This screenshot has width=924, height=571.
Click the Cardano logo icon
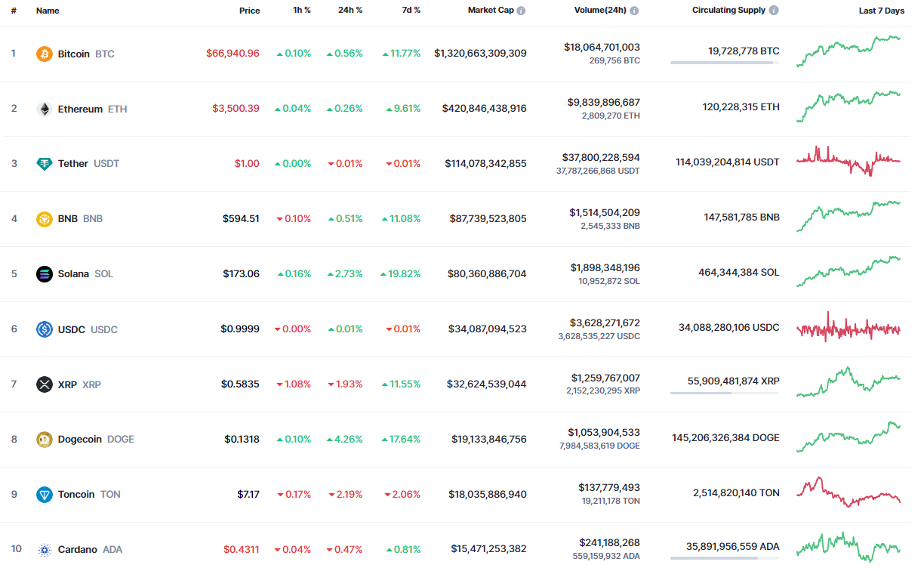45,550
